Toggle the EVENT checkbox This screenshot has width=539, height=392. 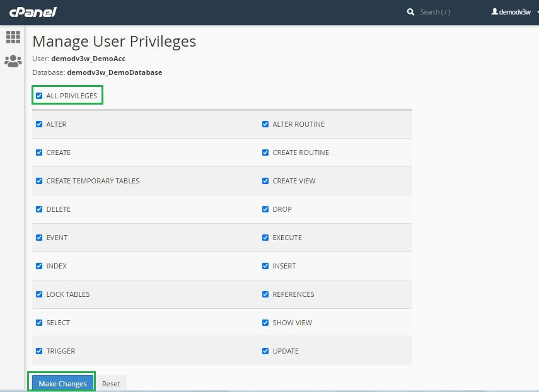coord(39,238)
